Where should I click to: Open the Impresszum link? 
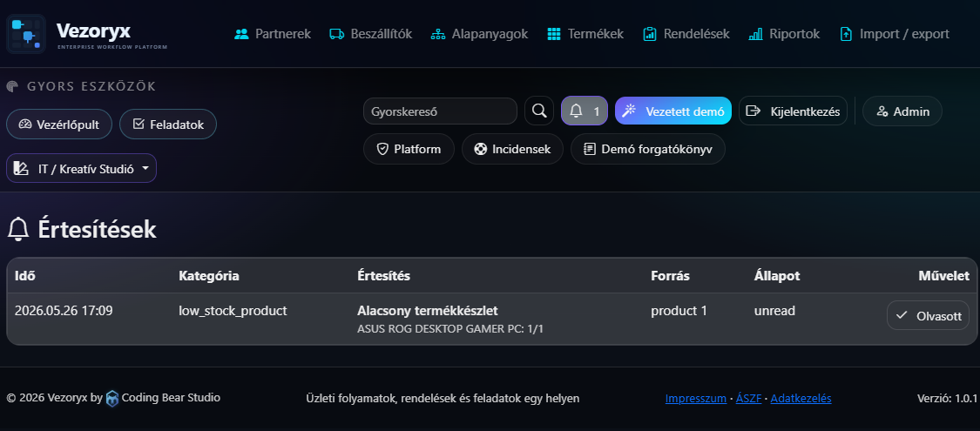coord(696,399)
